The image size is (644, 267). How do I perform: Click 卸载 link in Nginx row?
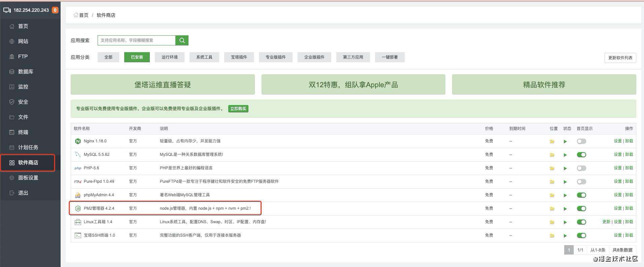(629, 141)
